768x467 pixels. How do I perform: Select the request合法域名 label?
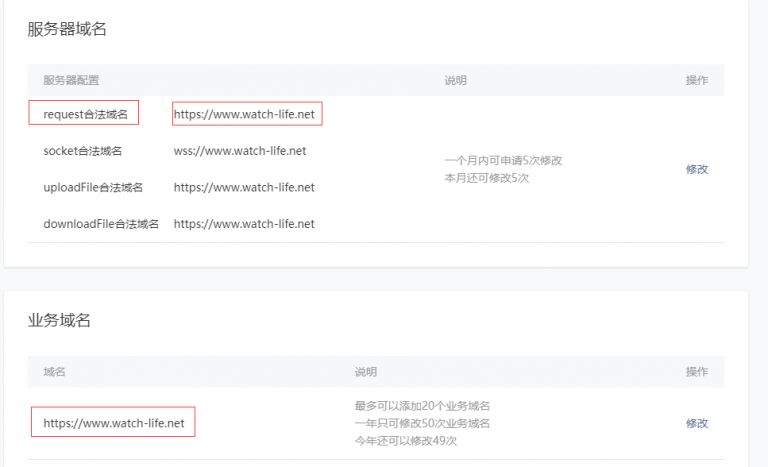point(85,114)
